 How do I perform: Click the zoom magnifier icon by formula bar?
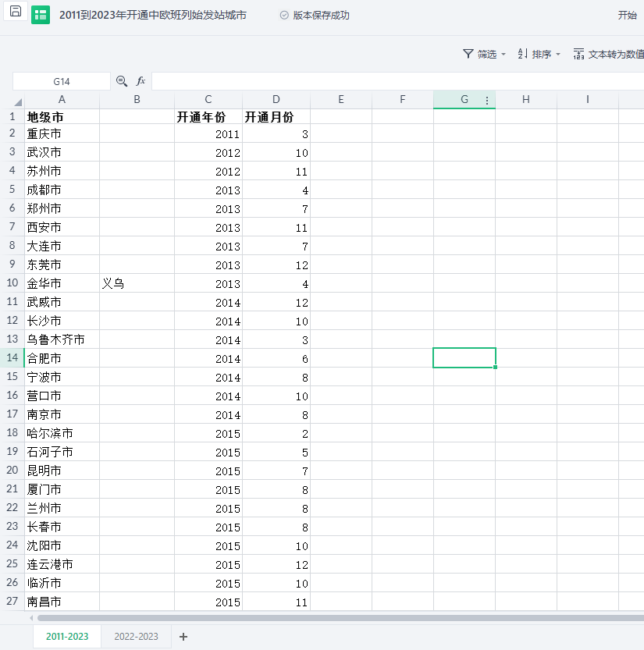point(122,81)
